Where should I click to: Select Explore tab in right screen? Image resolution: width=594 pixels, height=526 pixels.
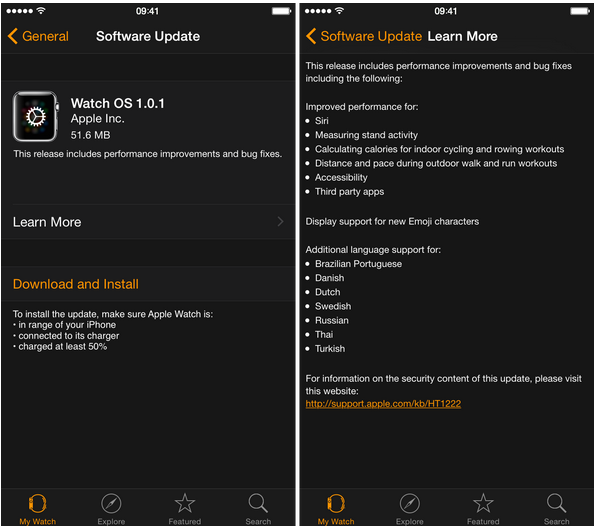click(x=410, y=509)
